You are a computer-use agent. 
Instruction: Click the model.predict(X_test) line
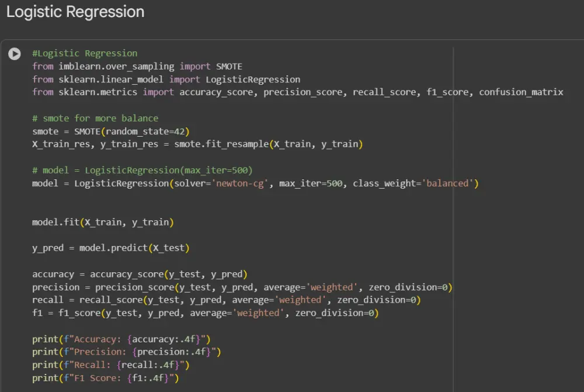[x=111, y=248]
